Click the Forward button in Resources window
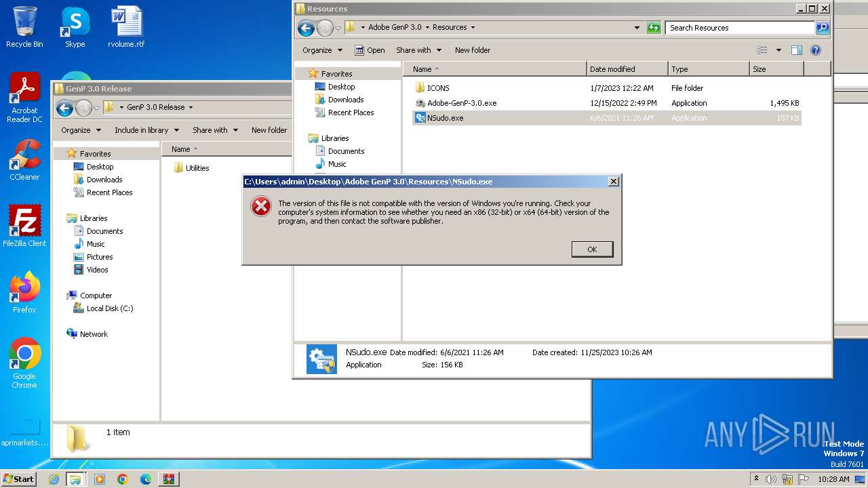 click(x=325, y=28)
